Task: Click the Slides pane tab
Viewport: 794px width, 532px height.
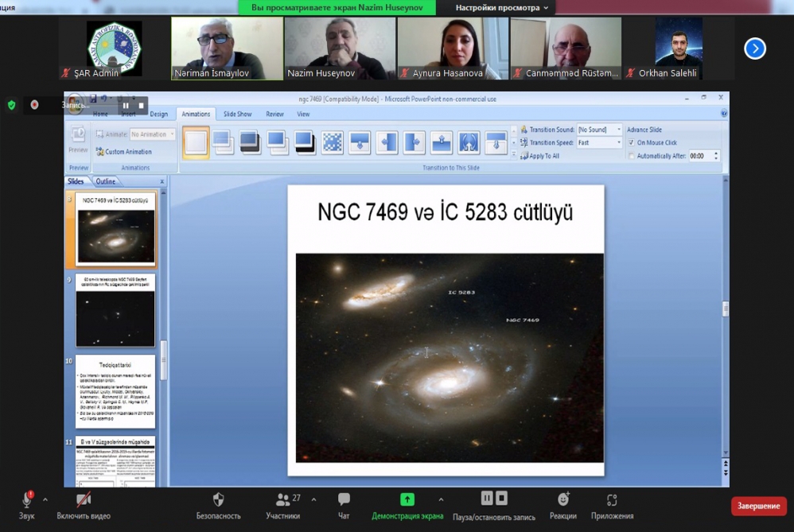Action: [x=76, y=181]
